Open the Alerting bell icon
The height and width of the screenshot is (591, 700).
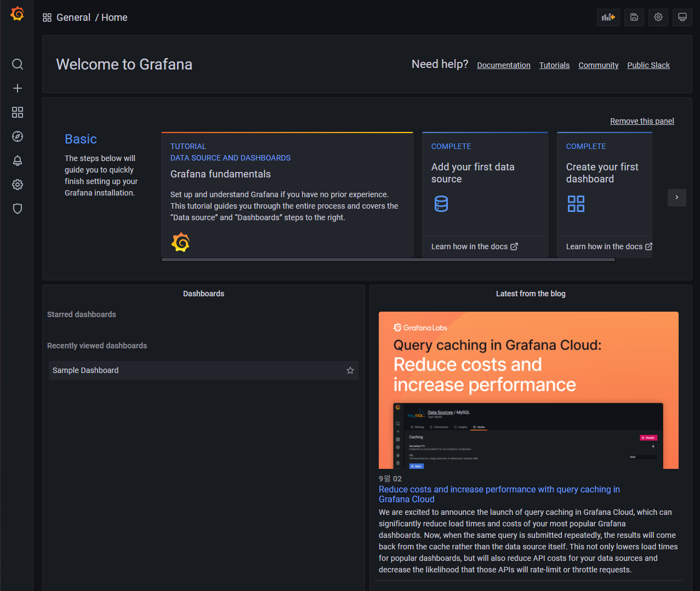[x=18, y=160]
